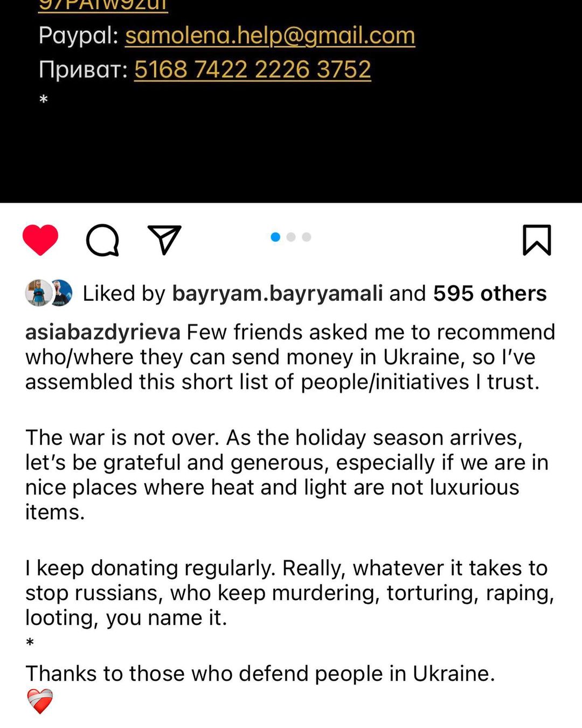Image resolution: width=582 pixels, height=728 pixels.
Task: View the list of 595 others who liked
Action: 489,293
